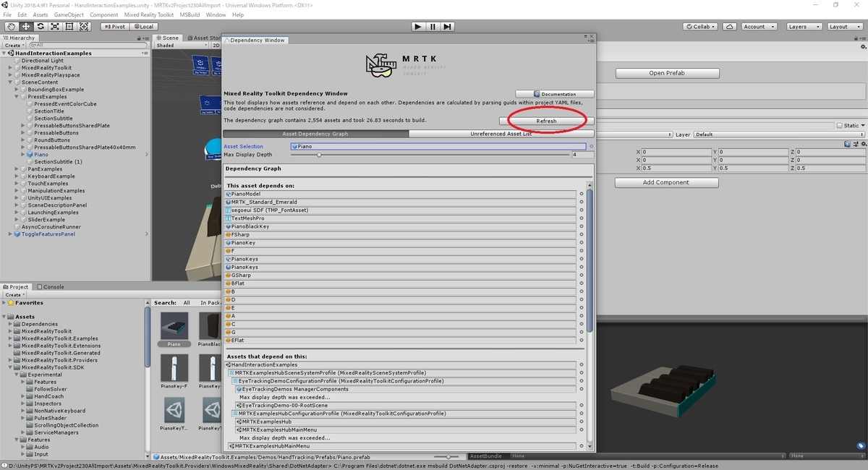Viewport: 868px width, 470px height.
Task: Open the Mixed Reality Toolkit menu
Action: tap(150, 14)
